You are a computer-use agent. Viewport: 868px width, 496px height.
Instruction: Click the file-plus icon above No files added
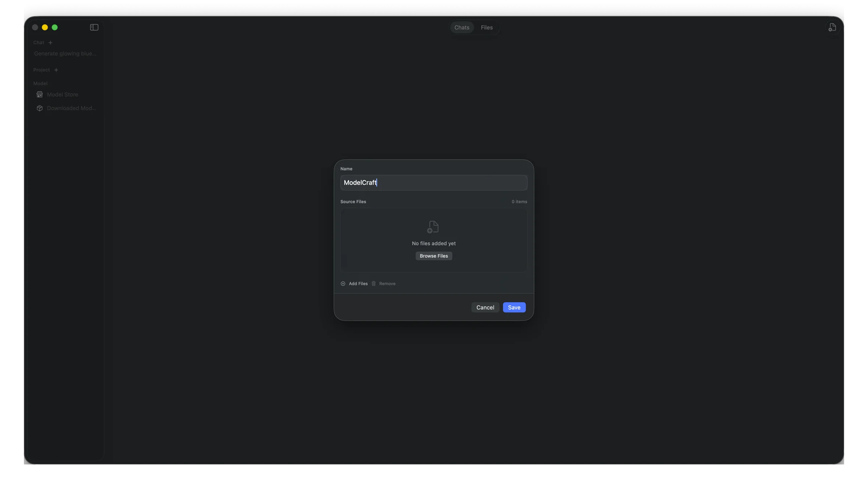pos(433,227)
